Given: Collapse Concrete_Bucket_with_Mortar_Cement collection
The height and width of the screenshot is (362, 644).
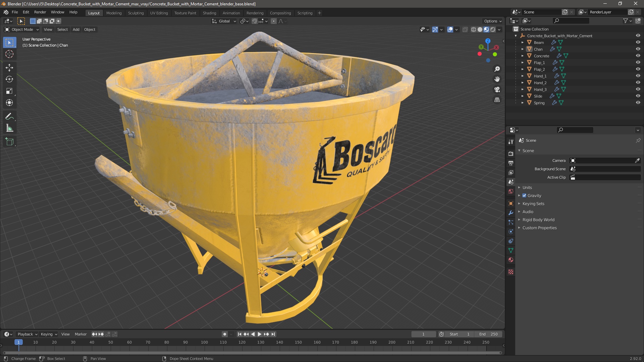Looking at the screenshot, I should pyautogui.click(x=516, y=36).
